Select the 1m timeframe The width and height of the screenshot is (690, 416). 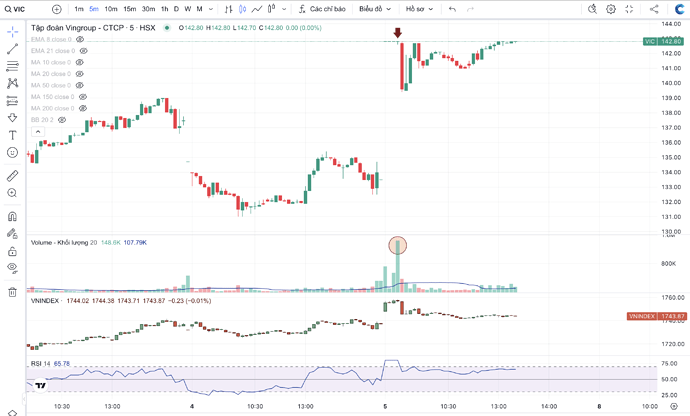(x=79, y=9)
